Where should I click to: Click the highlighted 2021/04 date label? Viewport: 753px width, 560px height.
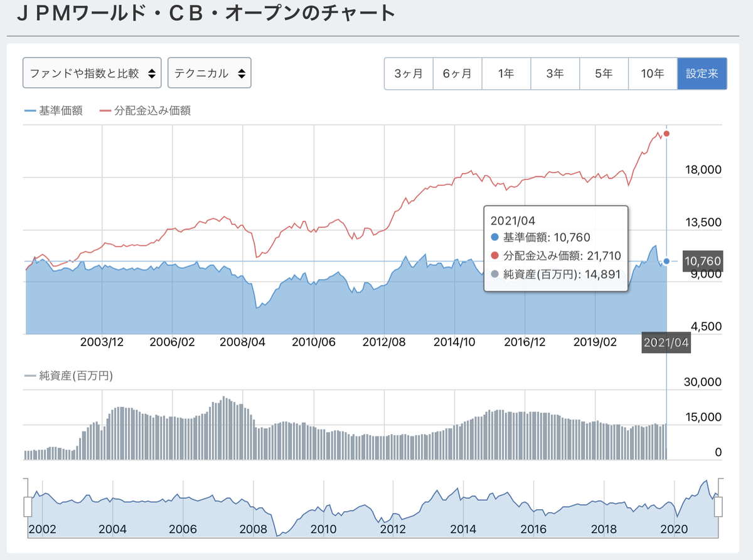666,343
